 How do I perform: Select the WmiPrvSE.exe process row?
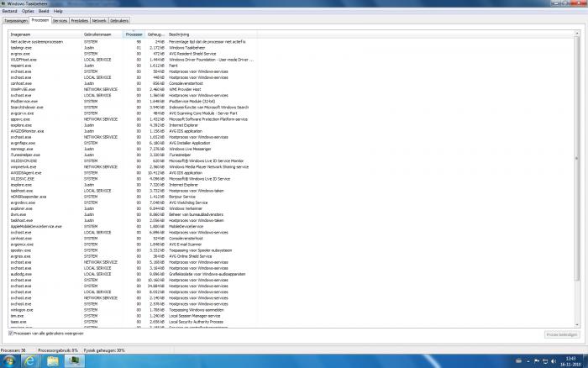pyautogui.click(x=133, y=89)
